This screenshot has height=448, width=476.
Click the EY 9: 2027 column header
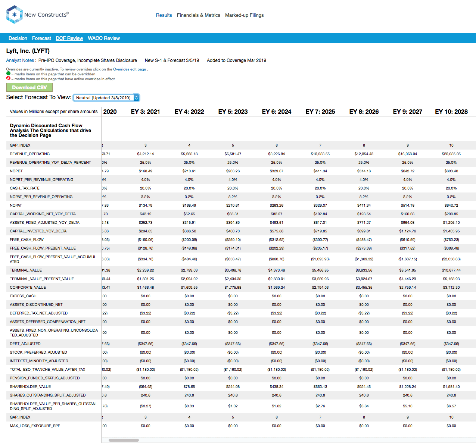click(408, 112)
